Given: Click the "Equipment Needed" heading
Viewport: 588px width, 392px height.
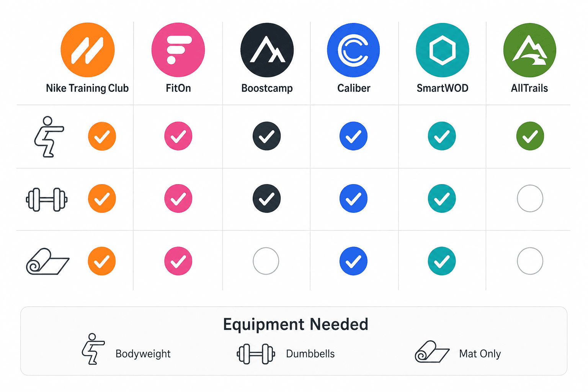Looking at the screenshot, I should tap(296, 325).
